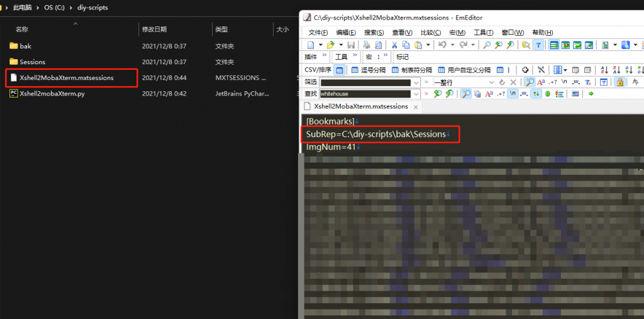Click the Copy icon in the main toolbar

(406, 45)
